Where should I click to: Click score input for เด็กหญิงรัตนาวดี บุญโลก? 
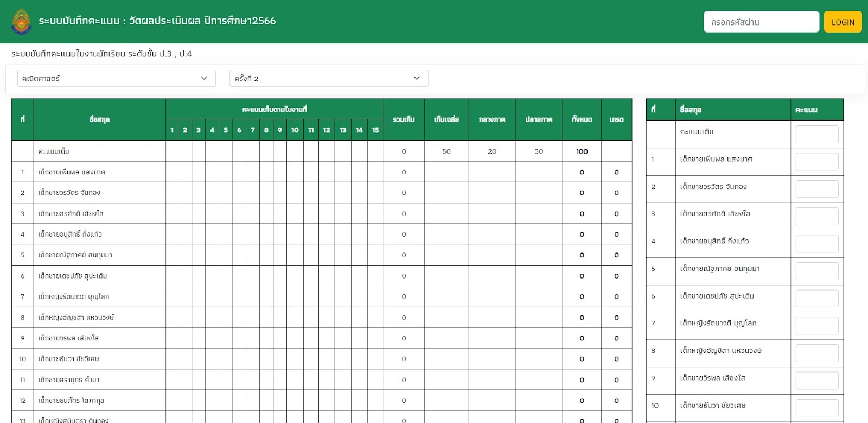point(816,326)
